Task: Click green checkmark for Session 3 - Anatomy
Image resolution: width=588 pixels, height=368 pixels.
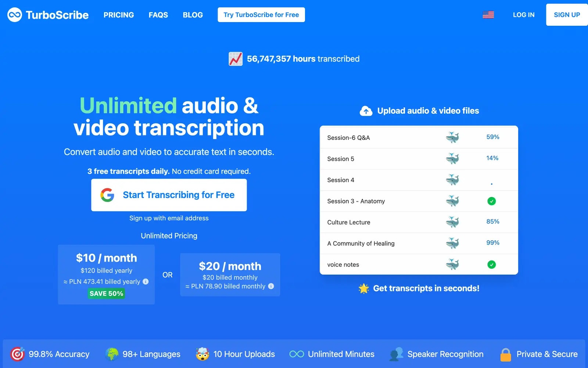Action: tap(491, 201)
